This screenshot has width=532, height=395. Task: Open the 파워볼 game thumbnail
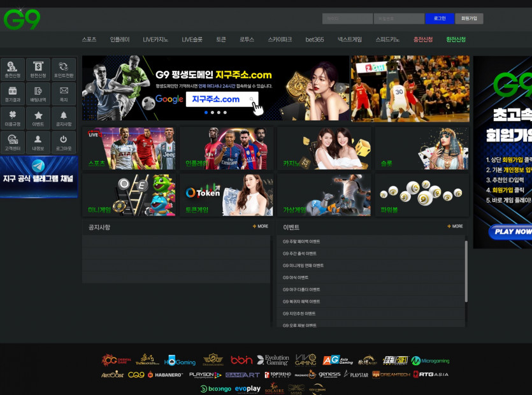click(x=421, y=195)
